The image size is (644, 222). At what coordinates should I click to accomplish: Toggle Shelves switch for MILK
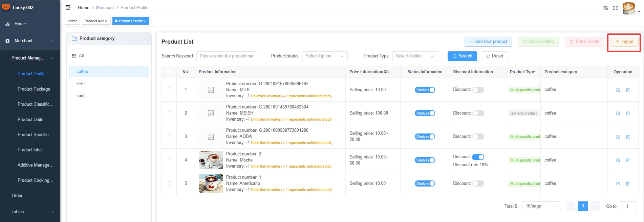pyautogui.click(x=425, y=90)
